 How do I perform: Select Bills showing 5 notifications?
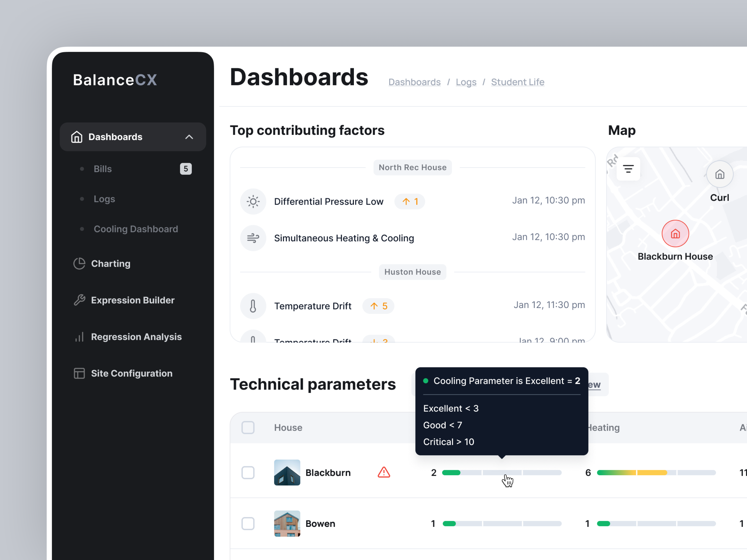pos(102,169)
